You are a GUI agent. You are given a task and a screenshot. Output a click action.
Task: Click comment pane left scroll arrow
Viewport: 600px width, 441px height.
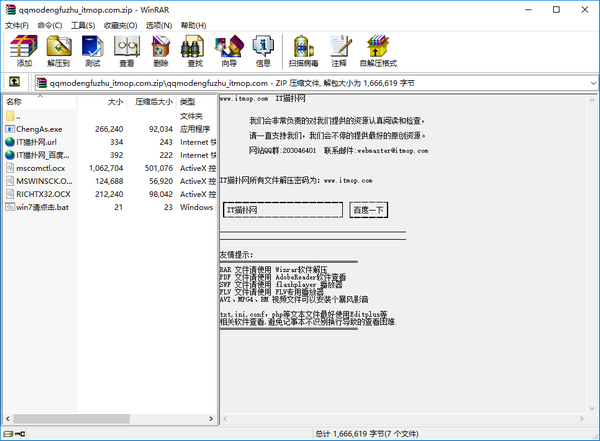[225, 419]
